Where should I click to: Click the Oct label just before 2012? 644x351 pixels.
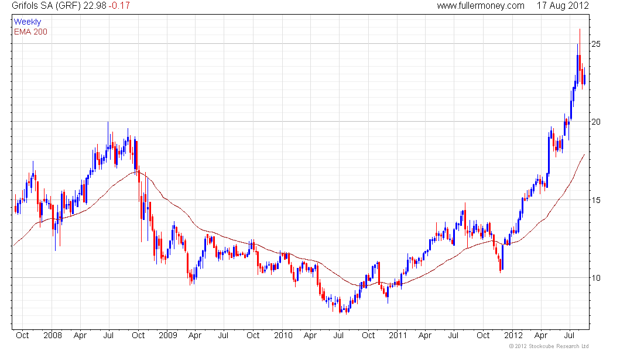[483, 335]
